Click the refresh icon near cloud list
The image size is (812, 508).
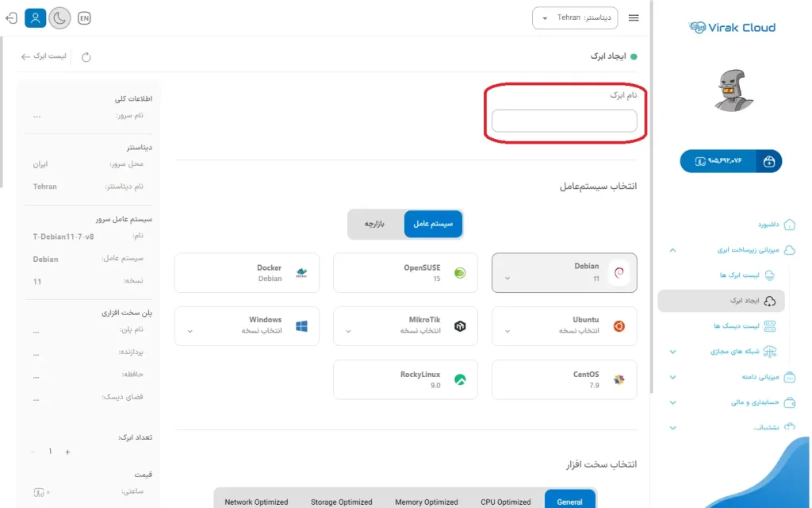[x=86, y=56]
